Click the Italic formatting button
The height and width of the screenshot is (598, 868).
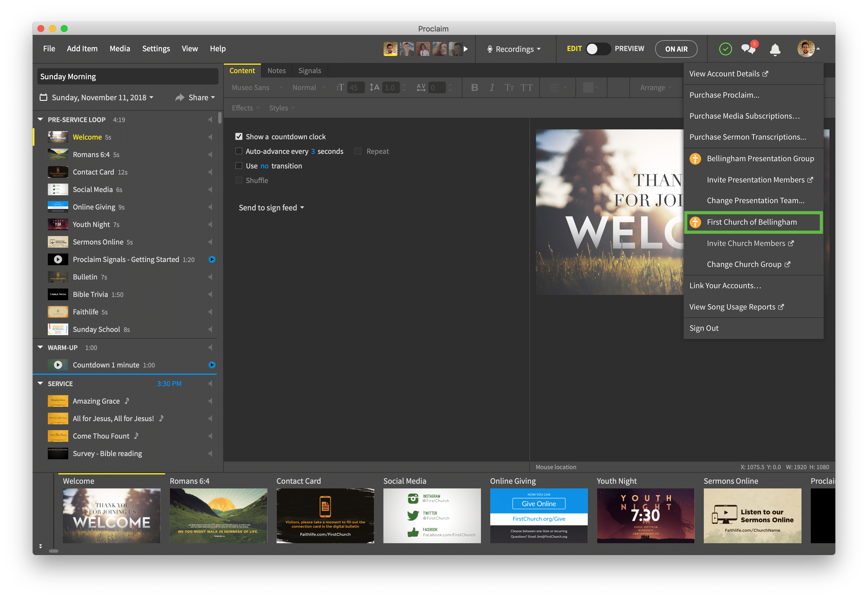point(491,87)
